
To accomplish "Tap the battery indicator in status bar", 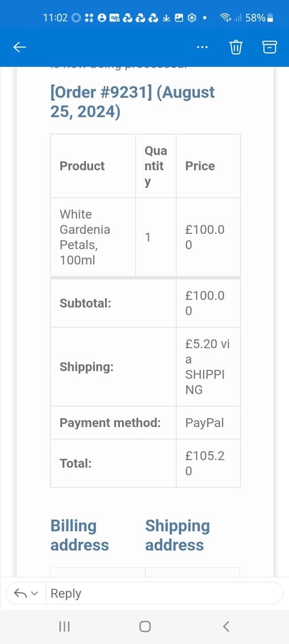I will 270,18.
